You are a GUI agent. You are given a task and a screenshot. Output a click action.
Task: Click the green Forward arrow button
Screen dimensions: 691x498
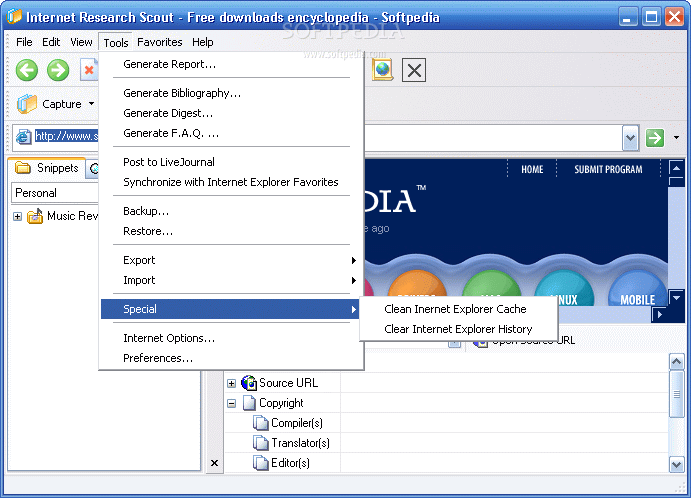[x=58, y=70]
